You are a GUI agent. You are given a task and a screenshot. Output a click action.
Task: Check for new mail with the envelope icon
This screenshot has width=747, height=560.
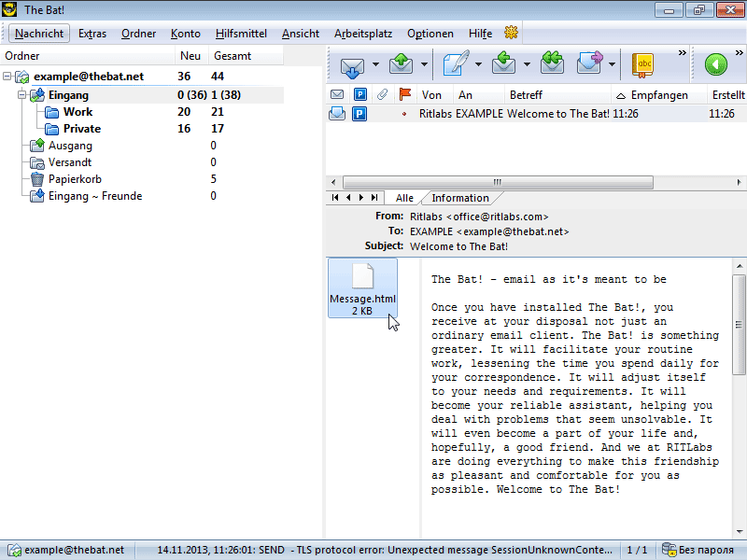[x=350, y=67]
